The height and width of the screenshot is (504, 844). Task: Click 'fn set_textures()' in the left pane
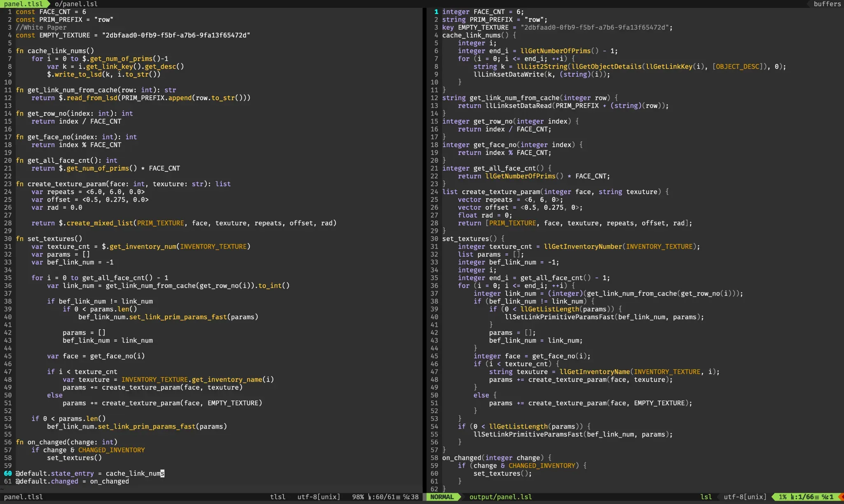(49, 239)
